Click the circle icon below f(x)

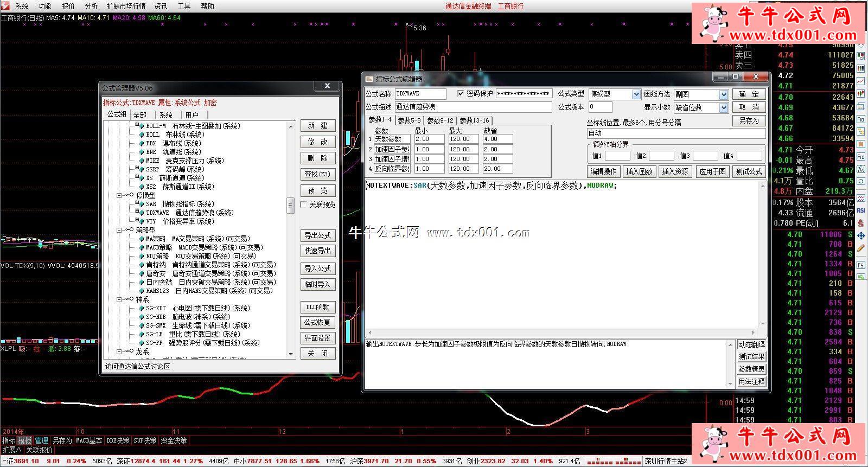coord(860,181)
